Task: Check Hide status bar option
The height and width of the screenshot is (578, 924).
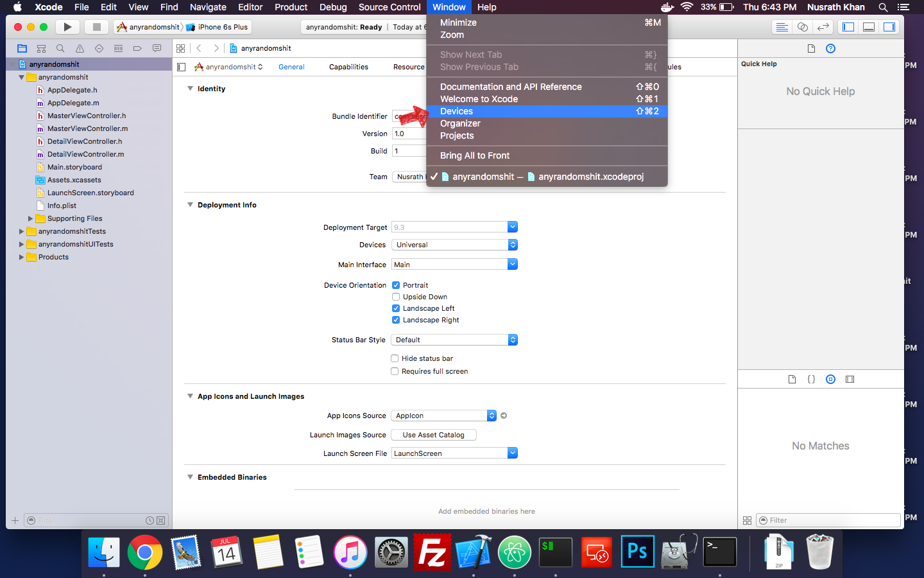Action: (395, 358)
